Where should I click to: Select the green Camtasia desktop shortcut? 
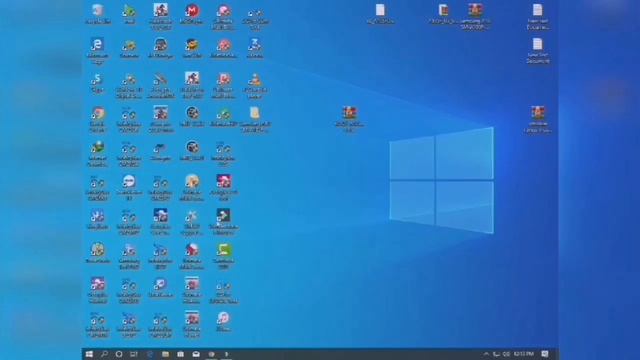coord(223,256)
